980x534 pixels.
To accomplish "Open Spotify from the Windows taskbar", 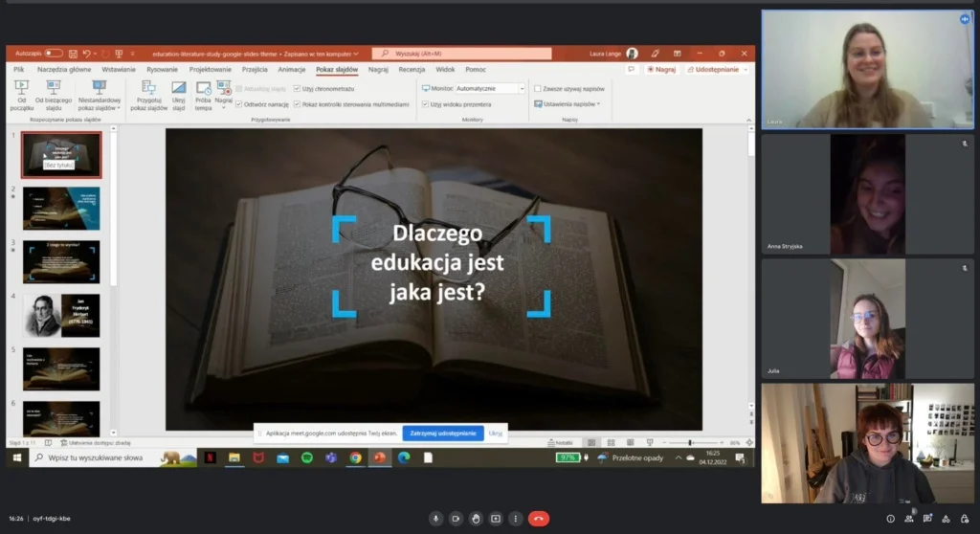I will click(306, 458).
